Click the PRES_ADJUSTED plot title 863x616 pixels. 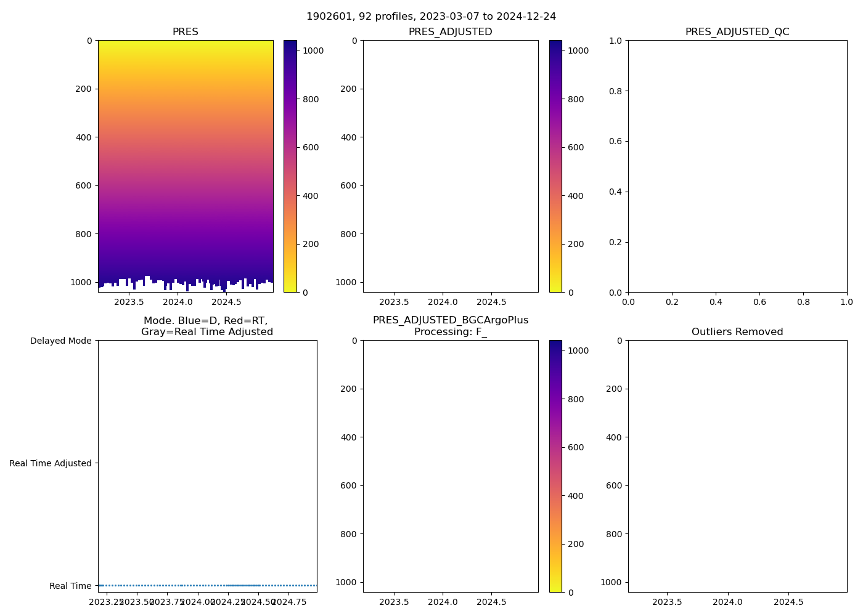450,32
